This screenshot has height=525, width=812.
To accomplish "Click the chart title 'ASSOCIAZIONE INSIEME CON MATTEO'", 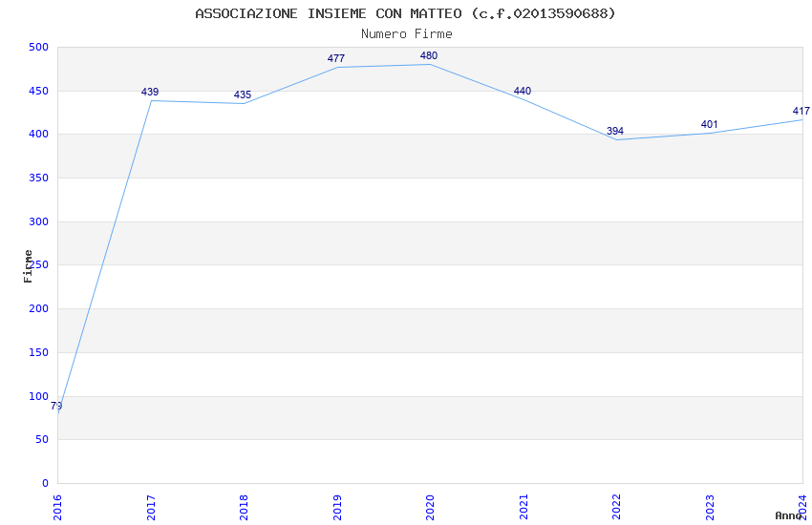I will pos(329,13).
